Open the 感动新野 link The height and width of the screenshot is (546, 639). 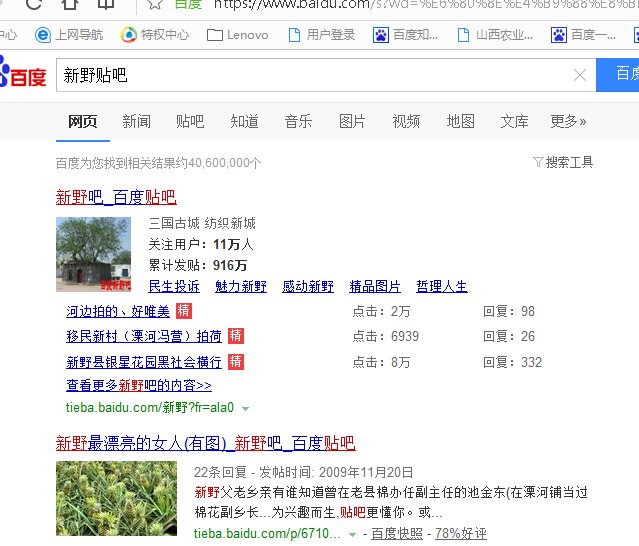[x=308, y=286]
